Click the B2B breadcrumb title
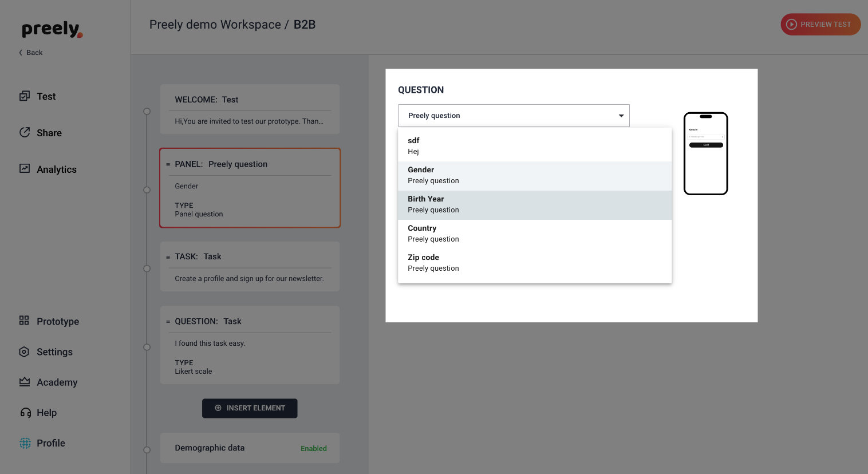868x474 pixels. tap(305, 25)
